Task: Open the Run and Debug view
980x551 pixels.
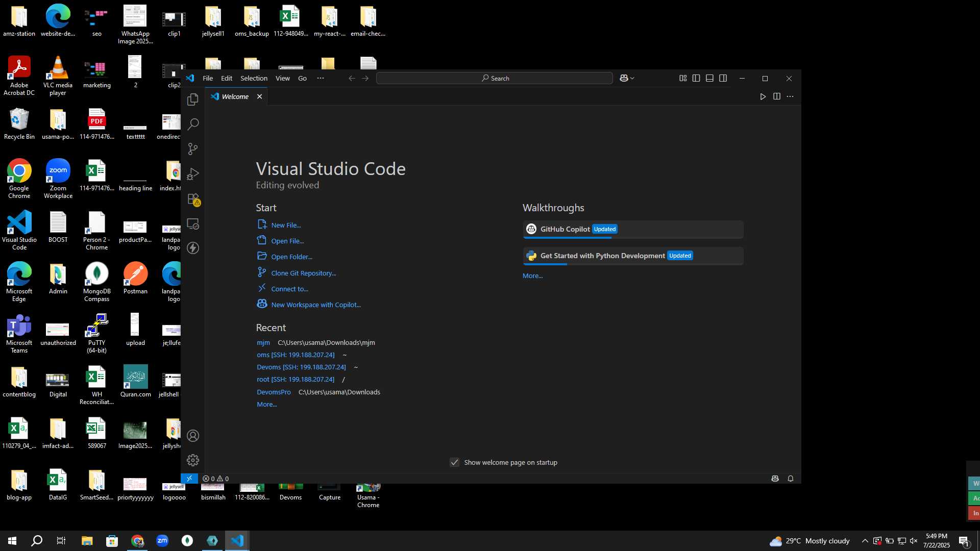Action: [x=193, y=174]
